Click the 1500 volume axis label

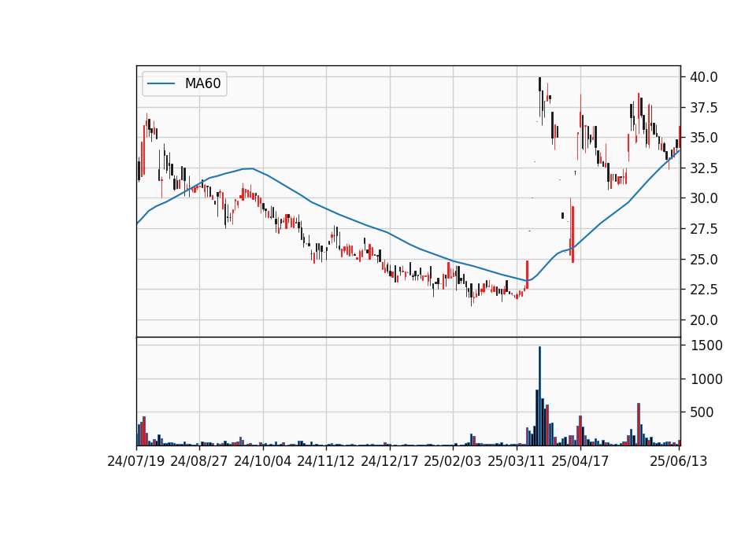[707, 345]
